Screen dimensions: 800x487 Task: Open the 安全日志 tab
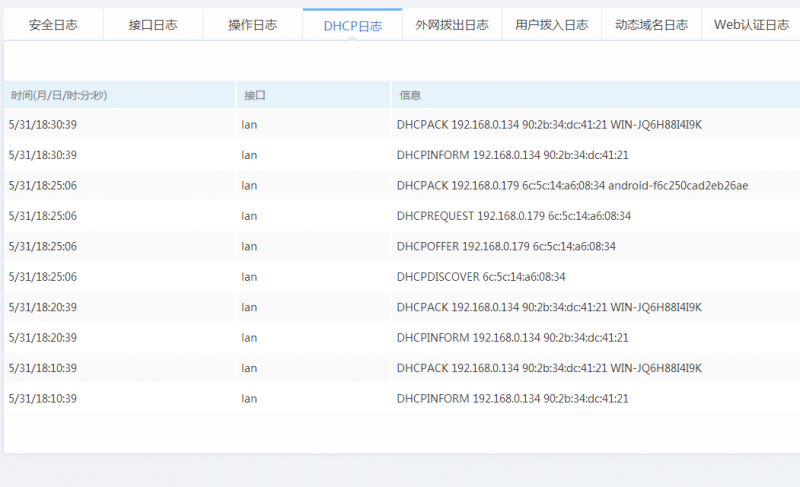53,24
